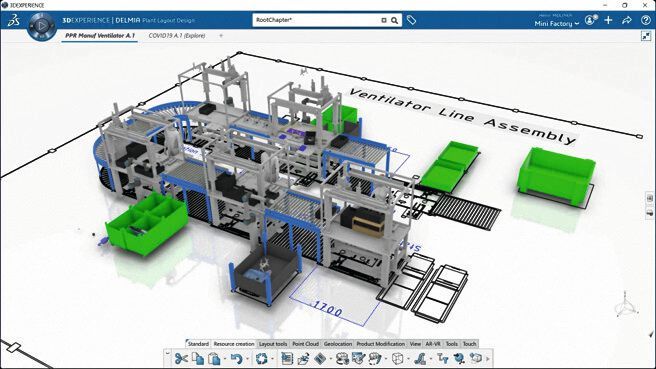Click the database-with-arrow icon in bottom toolbar
The image size is (656, 369).
(x=342, y=359)
